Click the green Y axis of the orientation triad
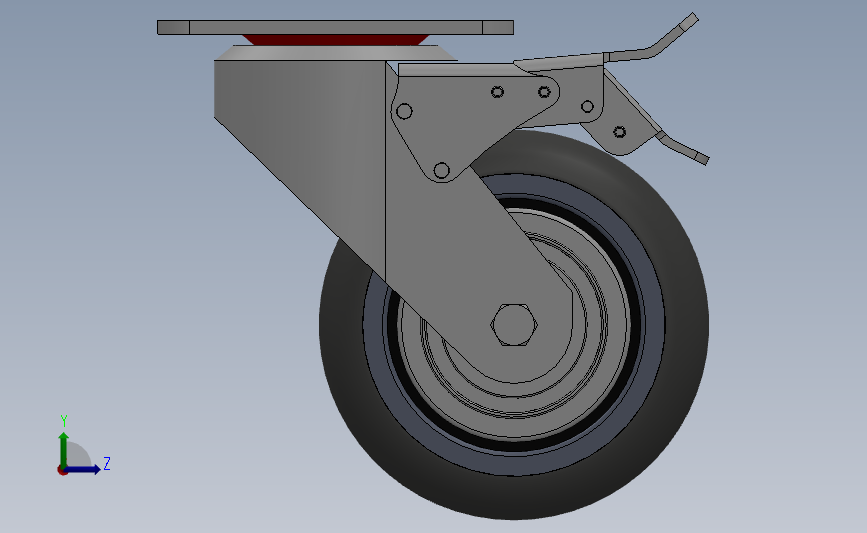Screen dimensions: 867x533 tap(64, 450)
